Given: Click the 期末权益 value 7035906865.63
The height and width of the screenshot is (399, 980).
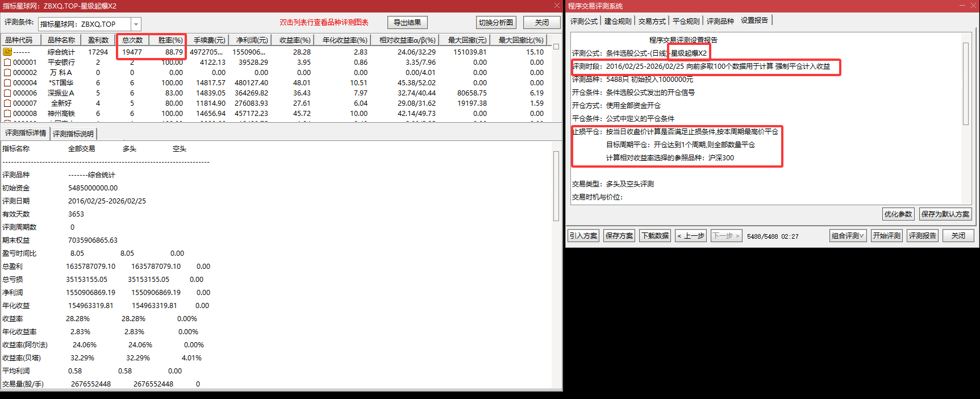Looking at the screenshot, I should pyautogui.click(x=93, y=240).
